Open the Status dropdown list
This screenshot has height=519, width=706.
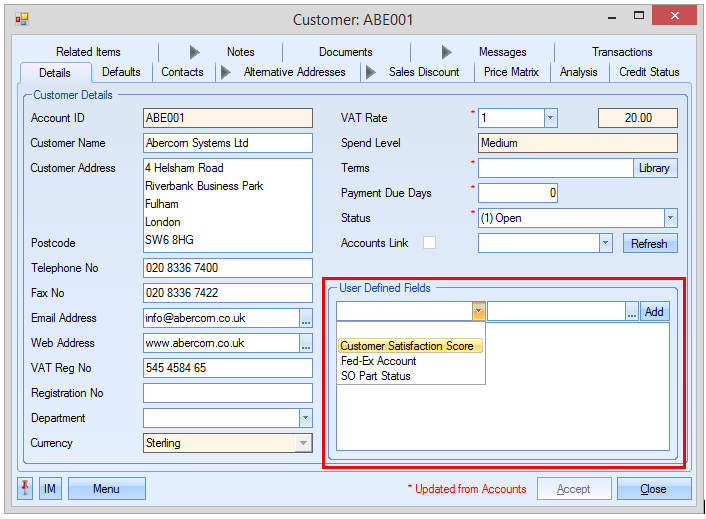click(670, 218)
